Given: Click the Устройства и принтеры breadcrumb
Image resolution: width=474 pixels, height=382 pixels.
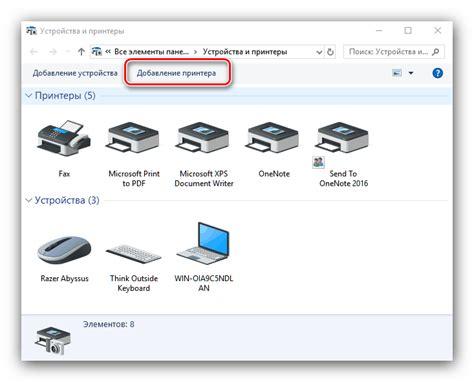Looking at the screenshot, I should tap(245, 52).
